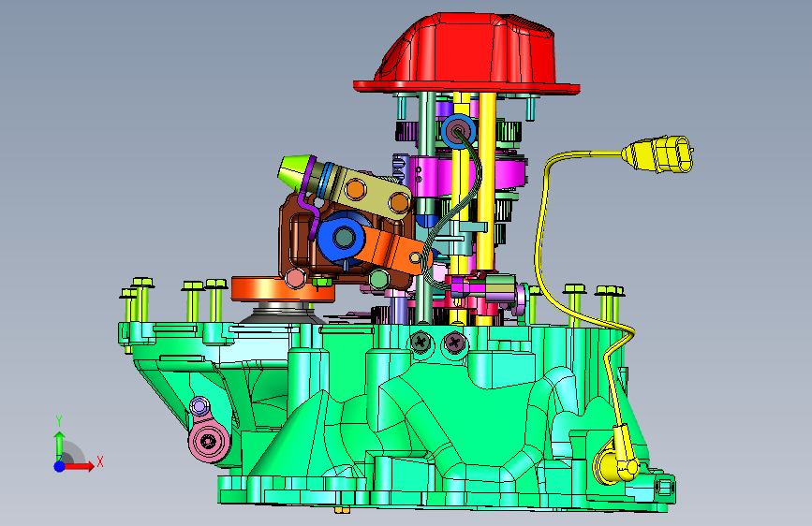Image resolution: width=812 pixels, height=526 pixels.
Task: Click the blue hub of the orange lever
Action: [x=342, y=238]
